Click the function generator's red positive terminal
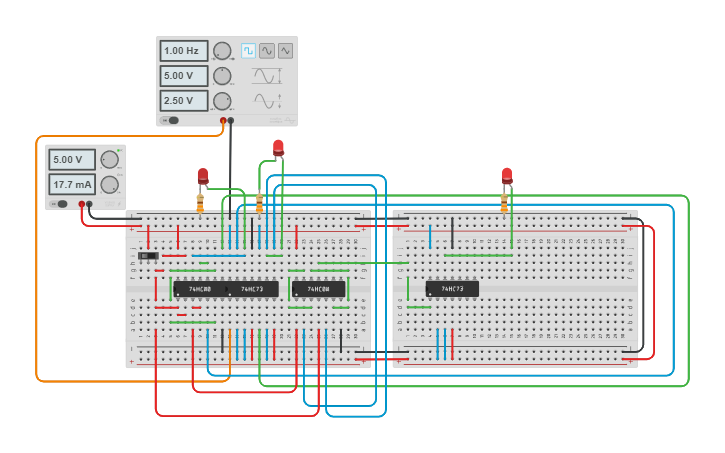Screen dimensions: 725x453 click(223, 121)
